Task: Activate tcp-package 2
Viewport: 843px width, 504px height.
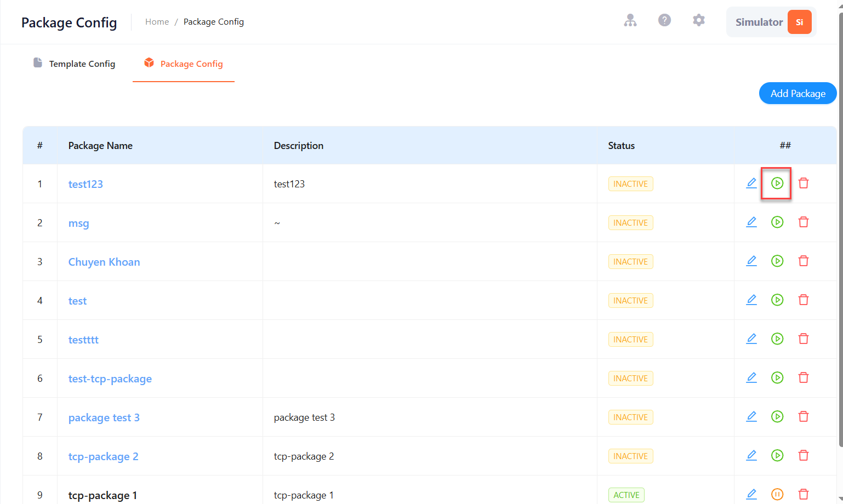Action: pos(777,455)
